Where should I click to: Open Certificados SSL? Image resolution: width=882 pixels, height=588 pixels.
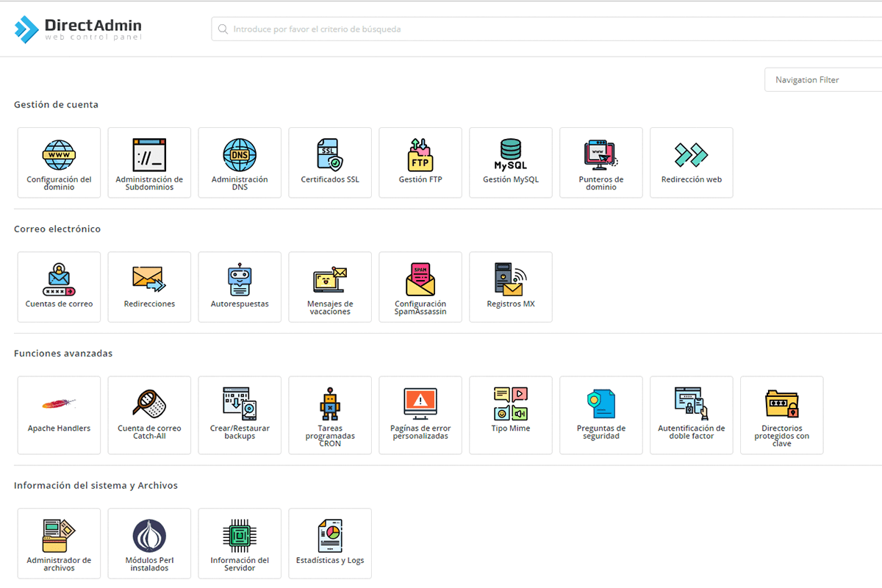[330, 162]
